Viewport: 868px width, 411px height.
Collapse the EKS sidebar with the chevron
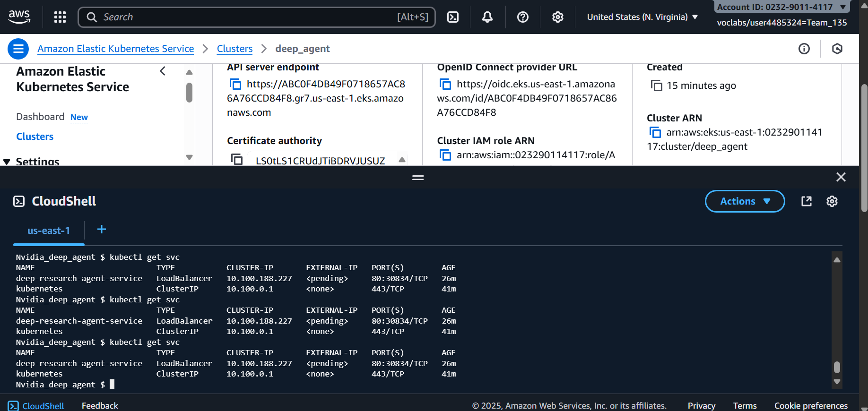pyautogui.click(x=163, y=71)
